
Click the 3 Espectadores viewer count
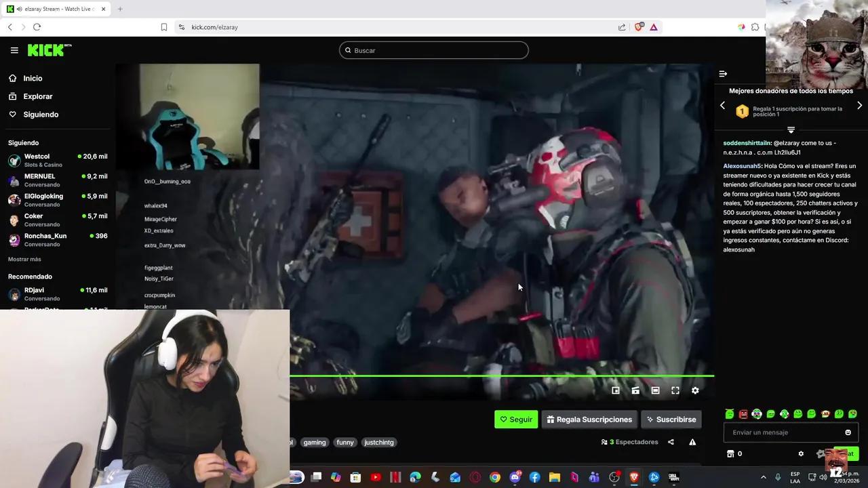630,442
